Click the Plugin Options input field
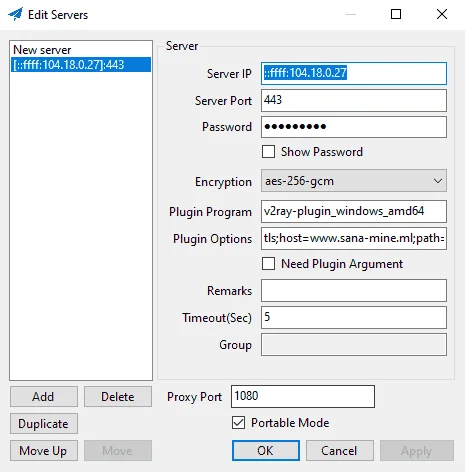This screenshot has height=472, width=465. [354, 238]
